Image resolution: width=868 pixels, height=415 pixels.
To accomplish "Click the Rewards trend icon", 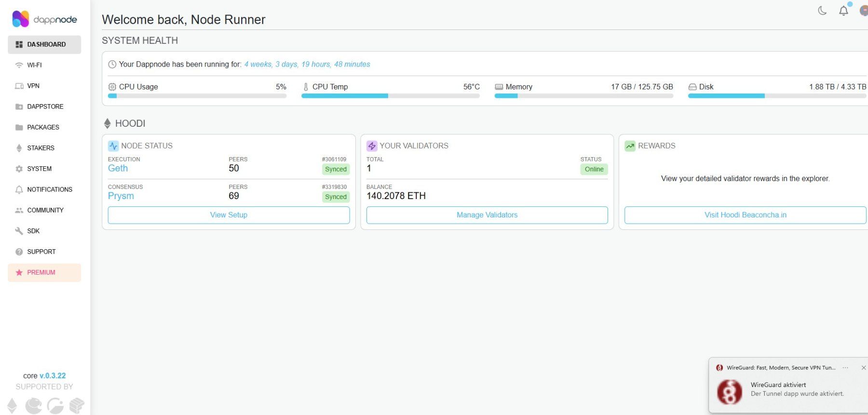I will 630,146.
